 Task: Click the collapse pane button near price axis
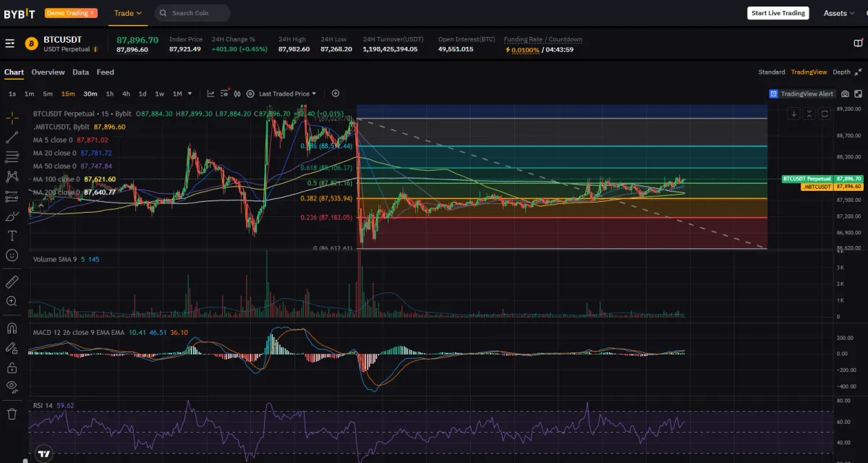coord(809,114)
